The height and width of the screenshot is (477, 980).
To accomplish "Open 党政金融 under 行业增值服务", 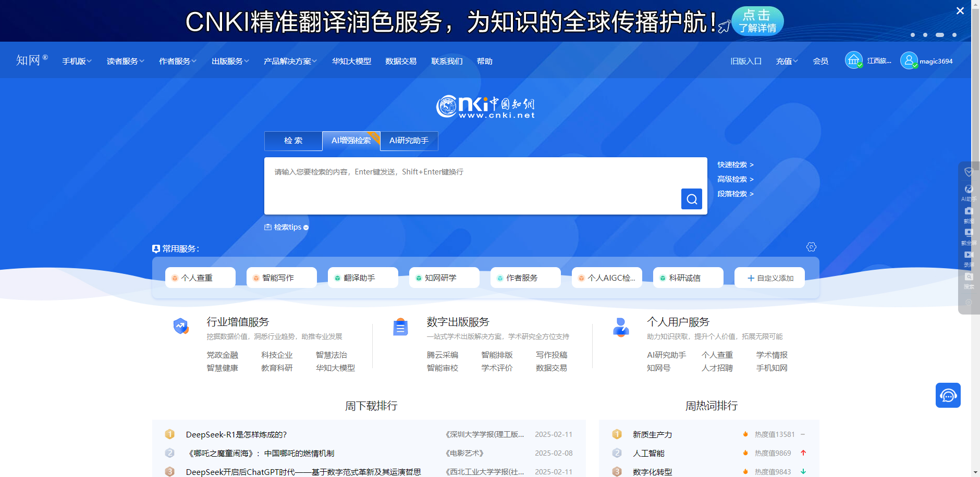I will 223,355.
